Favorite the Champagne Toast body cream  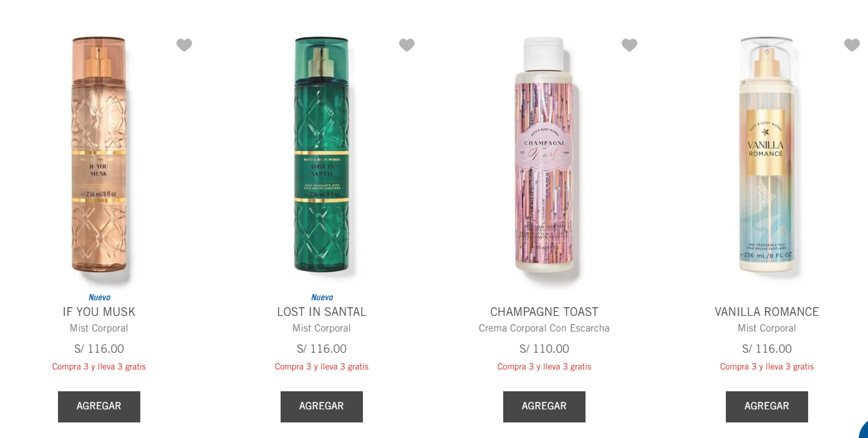[x=629, y=45]
